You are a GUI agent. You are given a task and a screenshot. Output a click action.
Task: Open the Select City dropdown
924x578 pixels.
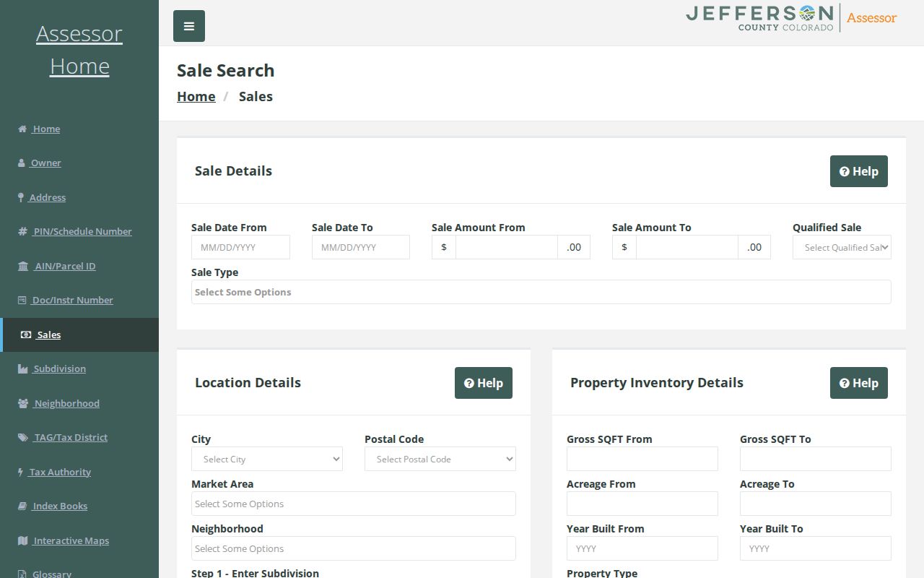point(267,459)
